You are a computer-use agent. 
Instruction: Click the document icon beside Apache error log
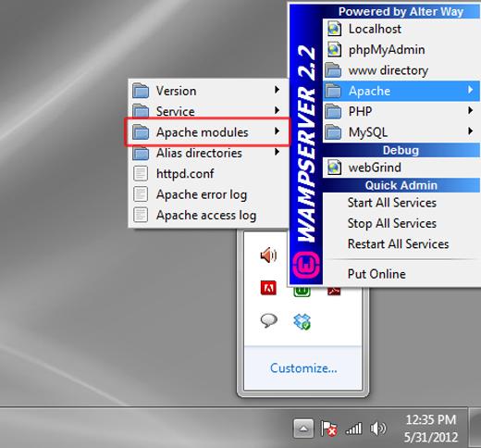tap(141, 194)
